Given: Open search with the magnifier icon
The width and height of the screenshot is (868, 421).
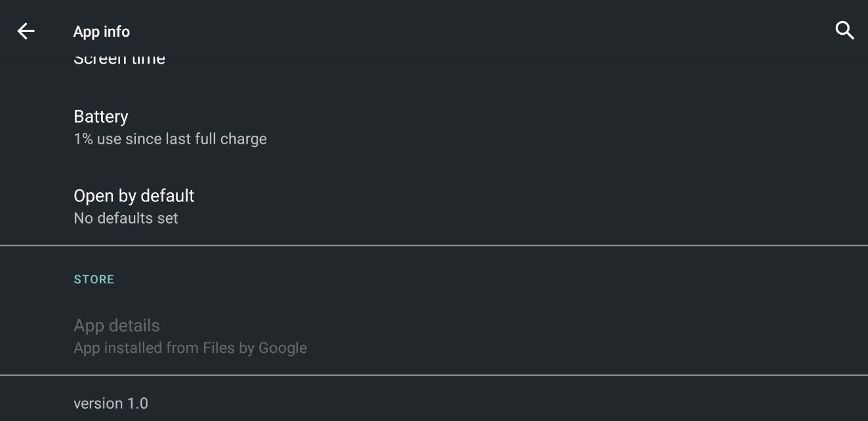Looking at the screenshot, I should pyautogui.click(x=844, y=30).
